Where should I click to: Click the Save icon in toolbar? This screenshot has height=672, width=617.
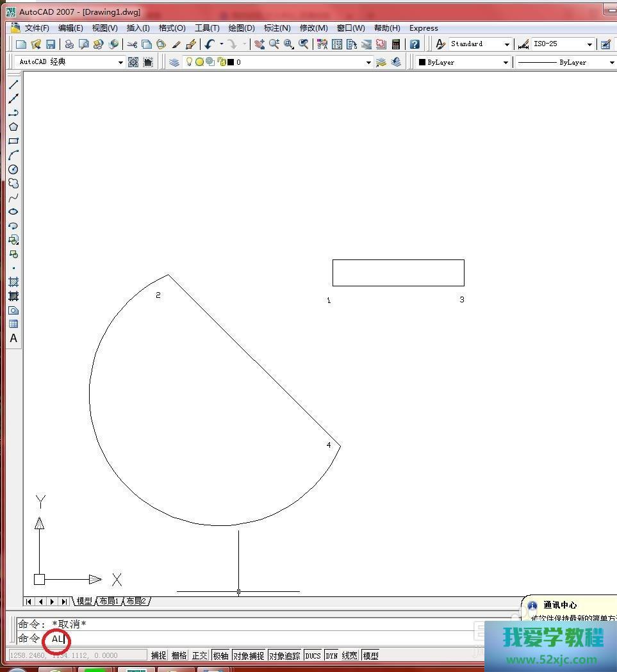tap(51, 44)
